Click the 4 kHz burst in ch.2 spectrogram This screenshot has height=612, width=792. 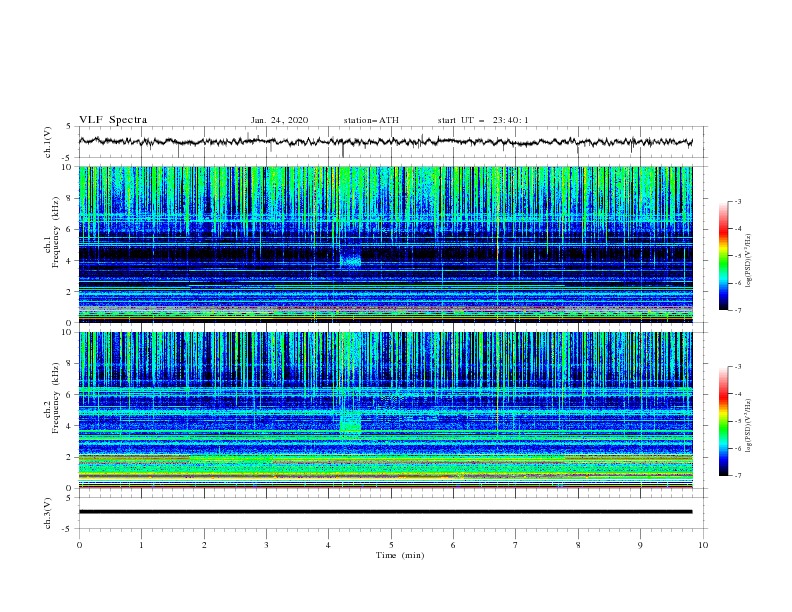point(351,422)
